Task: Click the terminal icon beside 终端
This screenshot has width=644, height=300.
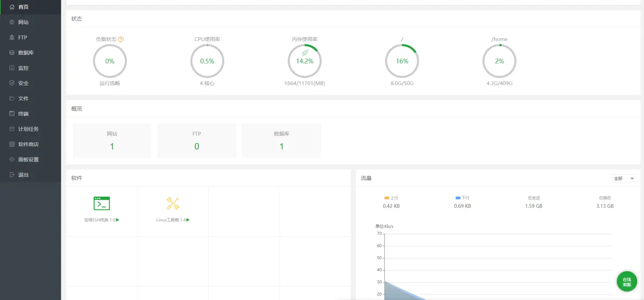Action: click(12, 114)
